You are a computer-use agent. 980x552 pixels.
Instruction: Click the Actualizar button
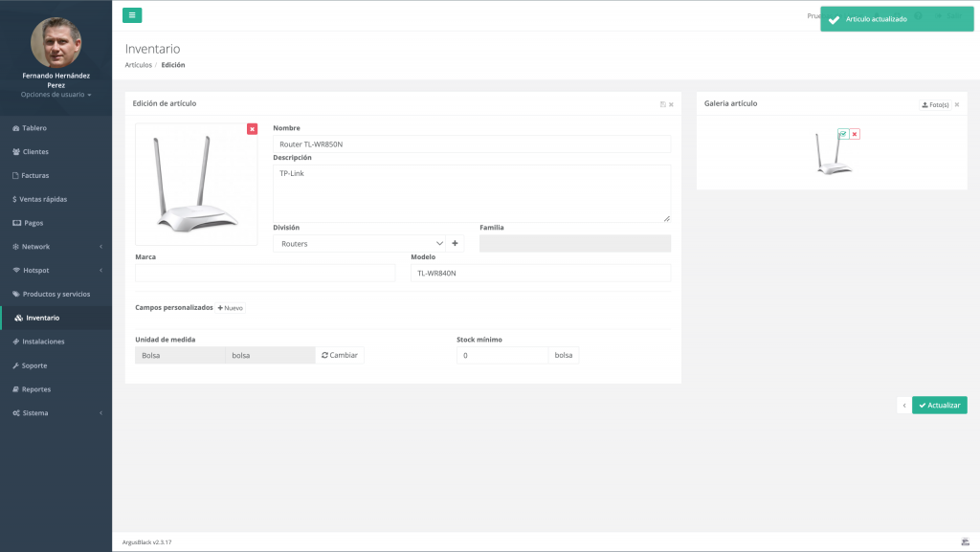(x=940, y=406)
